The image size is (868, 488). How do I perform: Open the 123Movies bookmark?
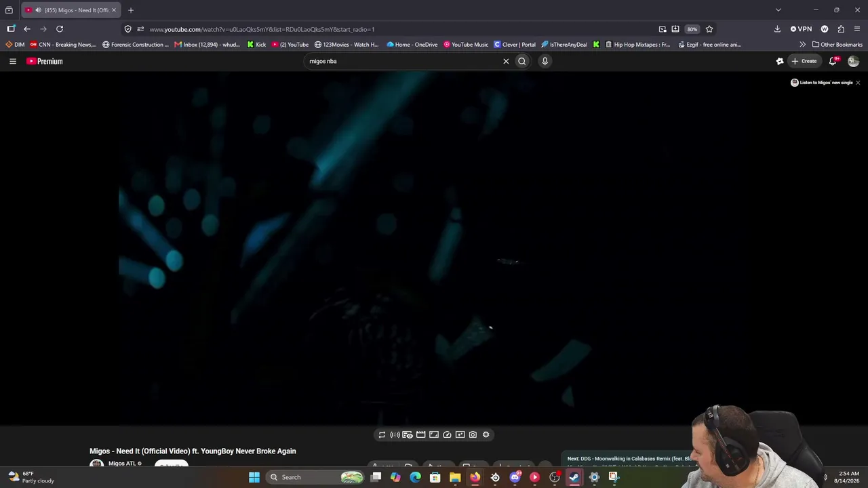(347, 45)
